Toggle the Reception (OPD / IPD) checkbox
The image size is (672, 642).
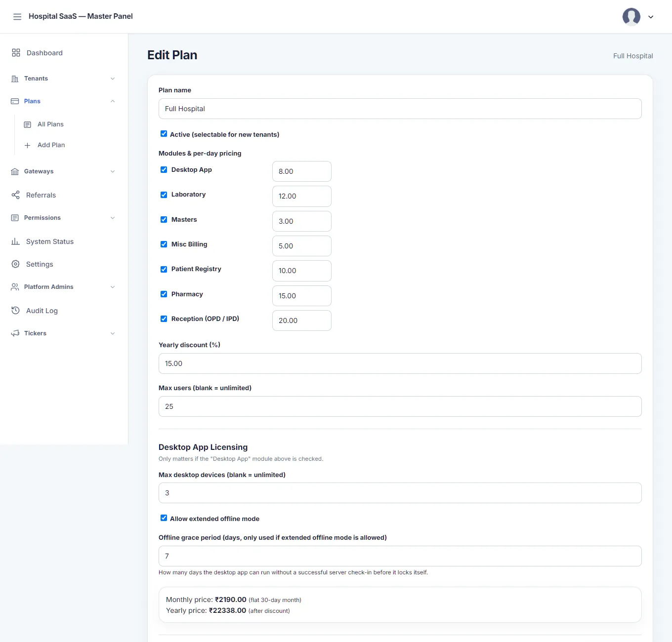click(x=164, y=319)
